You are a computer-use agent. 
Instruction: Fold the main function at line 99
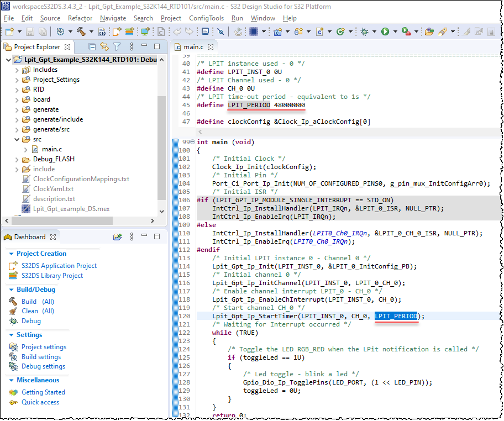[x=192, y=142]
